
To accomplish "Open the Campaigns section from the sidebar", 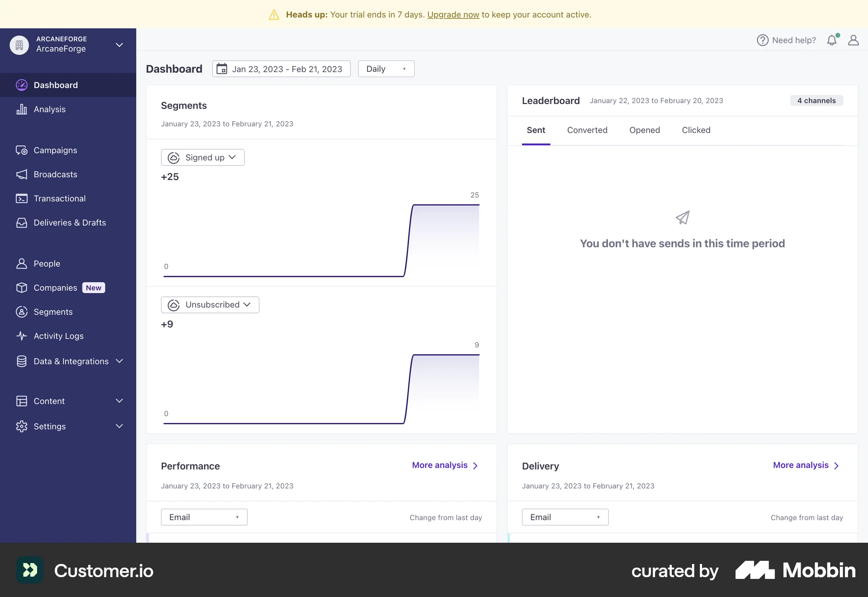I will 55,150.
